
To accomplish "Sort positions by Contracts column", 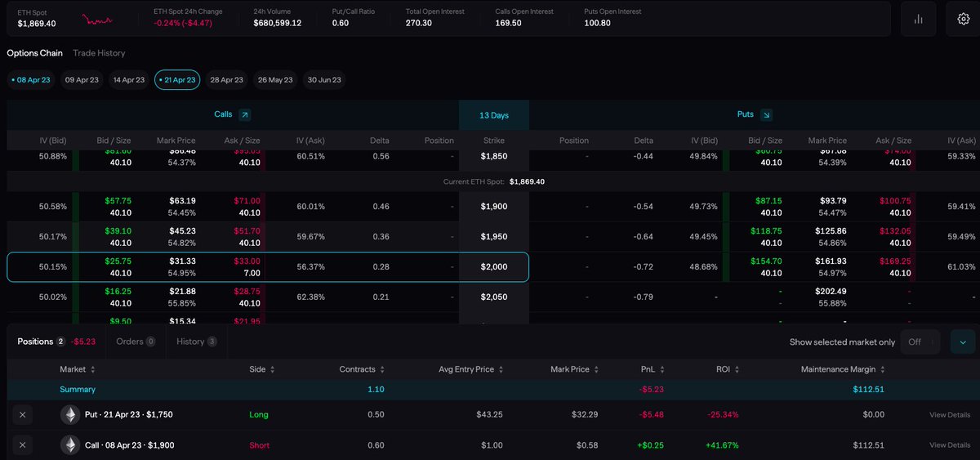I will tap(362, 369).
